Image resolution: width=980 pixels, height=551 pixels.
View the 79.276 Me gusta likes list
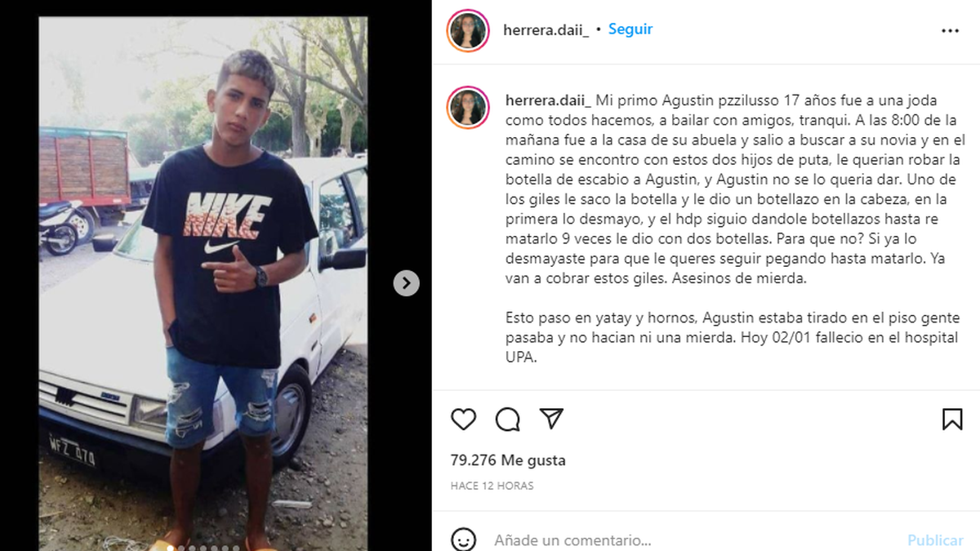508,460
